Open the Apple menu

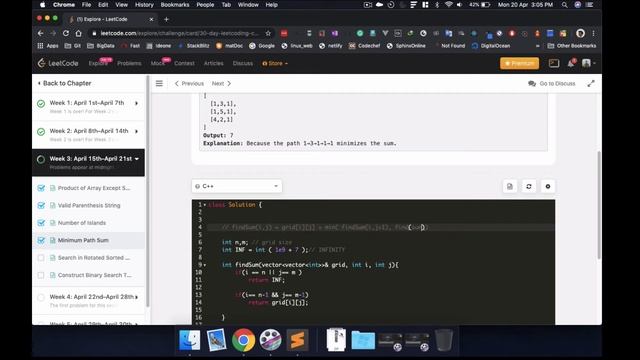42,5
